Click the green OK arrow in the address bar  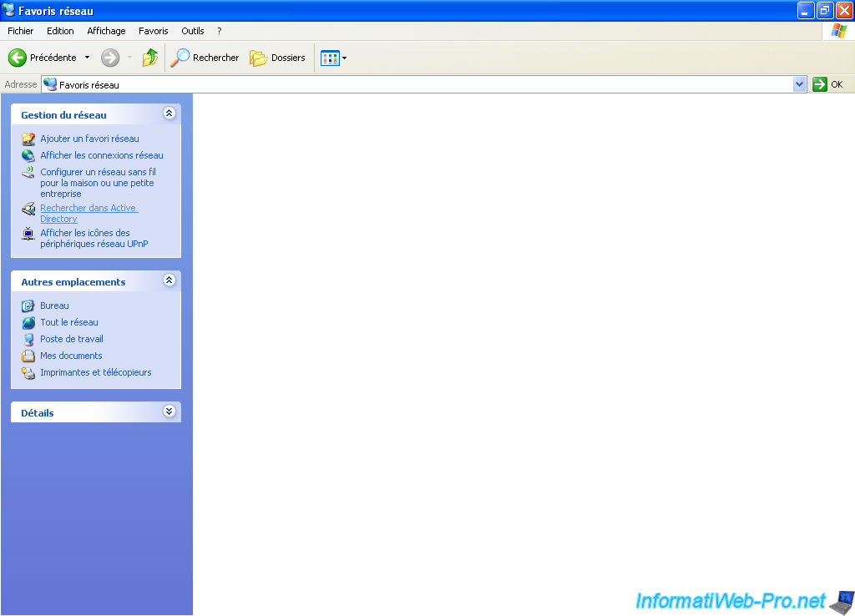click(819, 83)
